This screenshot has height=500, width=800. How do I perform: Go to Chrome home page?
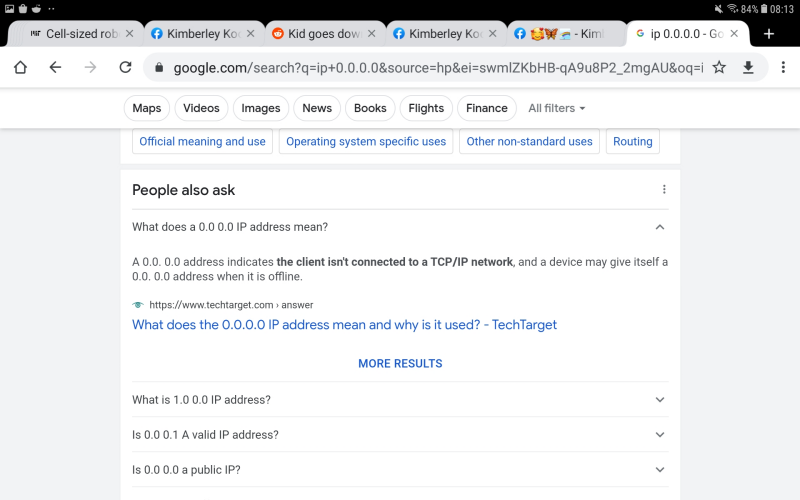[20, 67]
